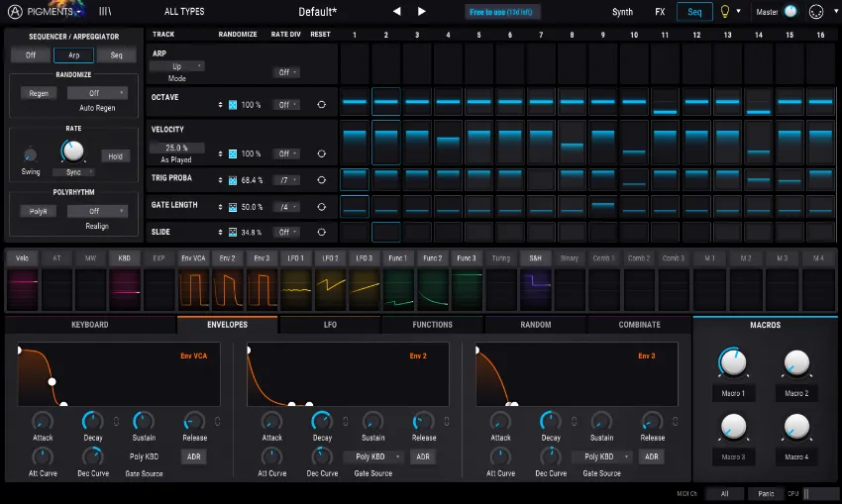The height and width of the screenshot is (504, 842).
Task: Switch to the LFO tab
Action: click(x=330, y=325)
